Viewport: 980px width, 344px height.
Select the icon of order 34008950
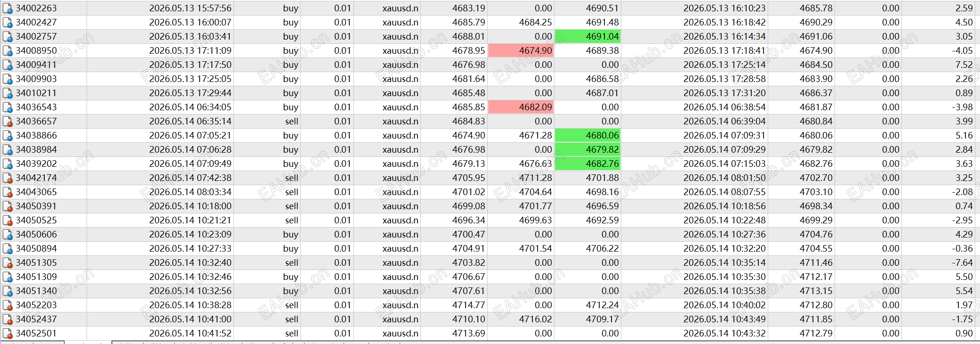[8, 51]
